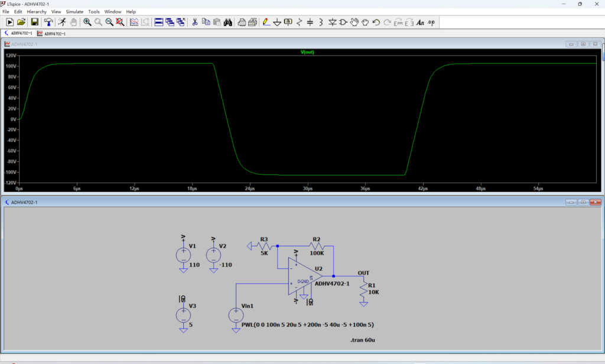Viewport: 605px width, 364px height.
Task: Select the Cut scissors tool
Action: 195,22
